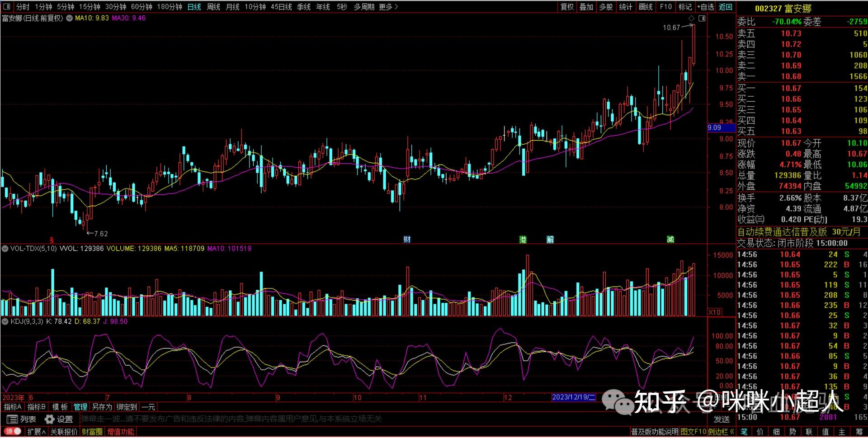
Task: Switch to the 1分钟 period
Action: pyautogui.click(x=43, y=7)
